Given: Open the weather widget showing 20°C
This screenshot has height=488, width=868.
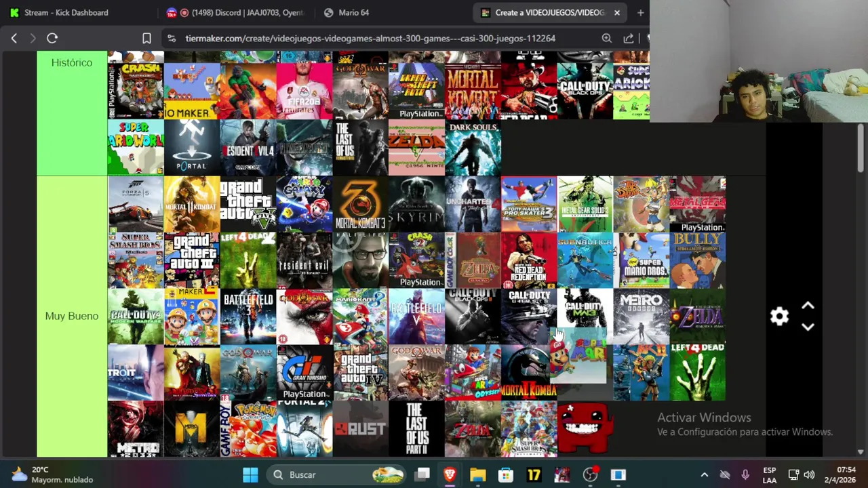Looking at the screenshot, I should click(x=52, y=474).
